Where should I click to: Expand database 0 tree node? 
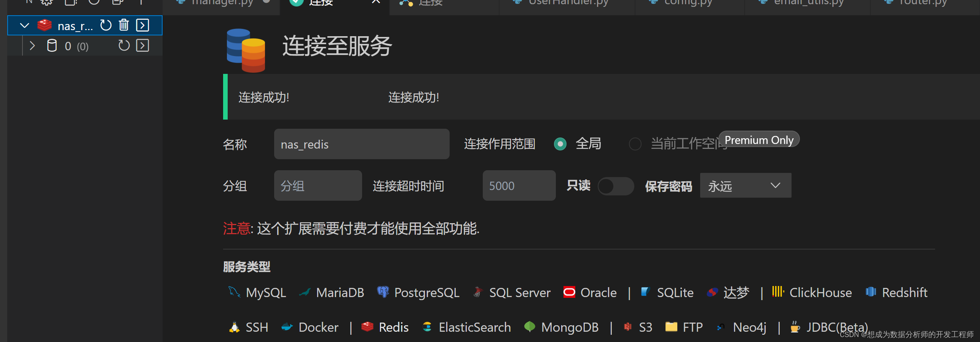[32, 46]
